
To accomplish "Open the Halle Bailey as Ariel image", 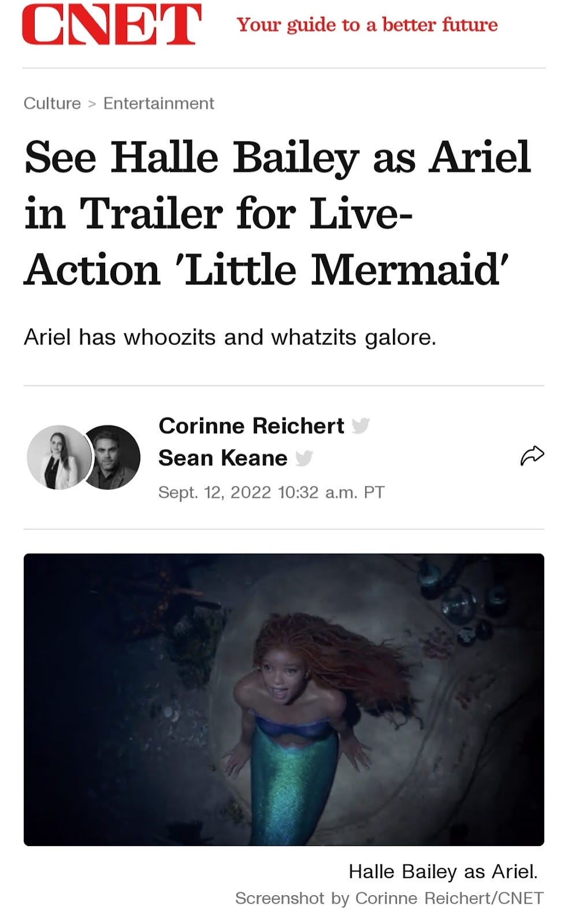I will pos(285,699).
